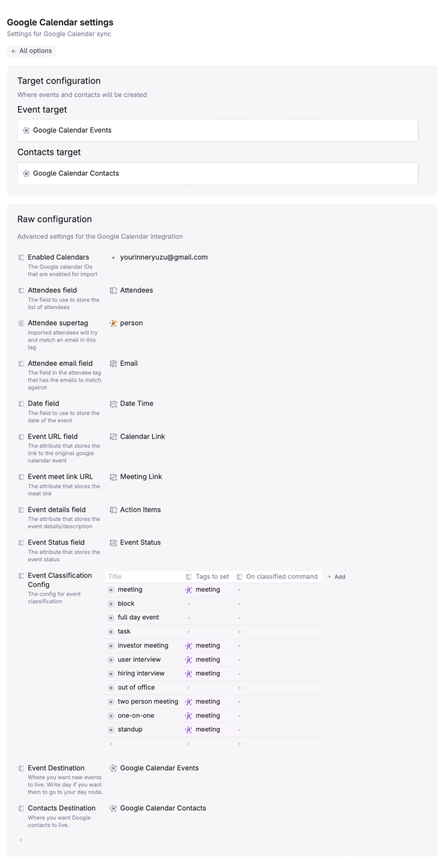Click the Action Items field icon

(x=113, y=510)
